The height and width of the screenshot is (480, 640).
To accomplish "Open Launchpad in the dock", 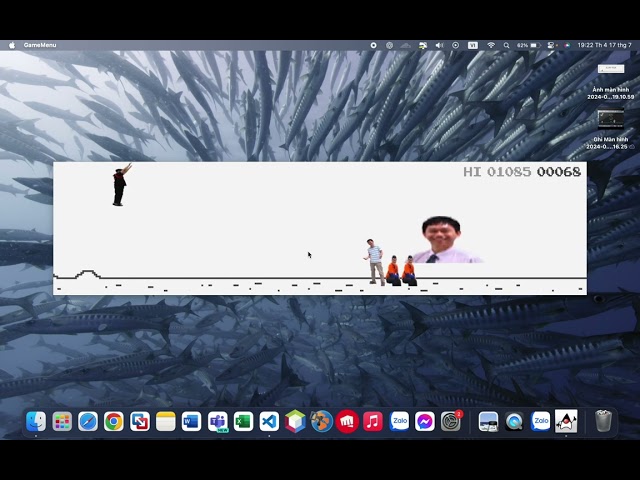I will (x=62, y=422).
